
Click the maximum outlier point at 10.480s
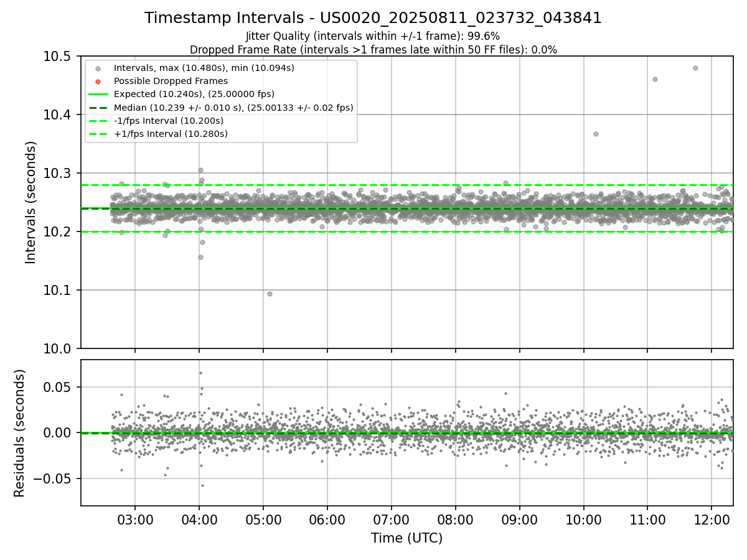pos(695,68)
